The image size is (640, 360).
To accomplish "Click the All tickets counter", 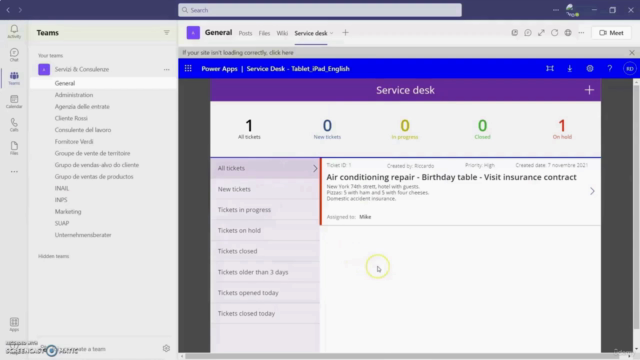I will (x=249, y=129).
